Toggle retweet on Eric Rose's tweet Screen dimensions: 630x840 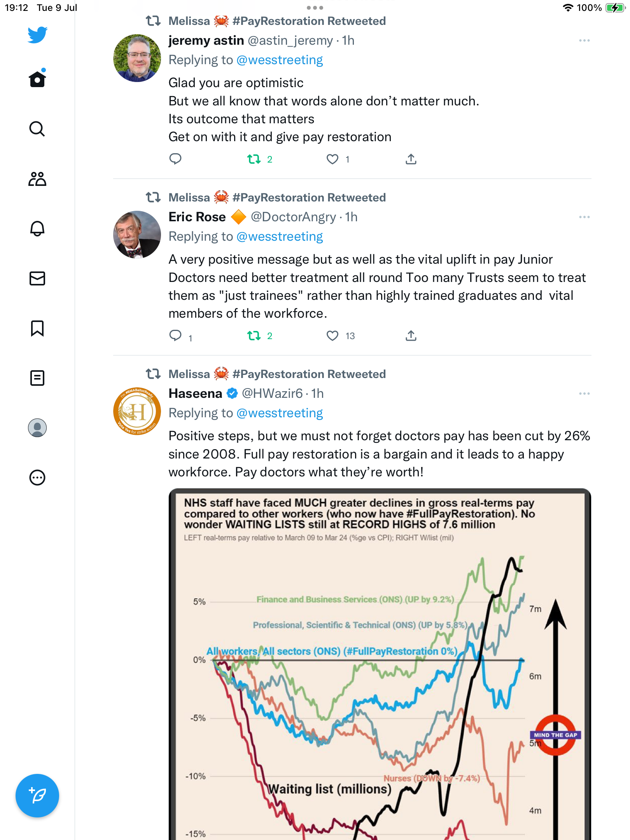(254, 336)
